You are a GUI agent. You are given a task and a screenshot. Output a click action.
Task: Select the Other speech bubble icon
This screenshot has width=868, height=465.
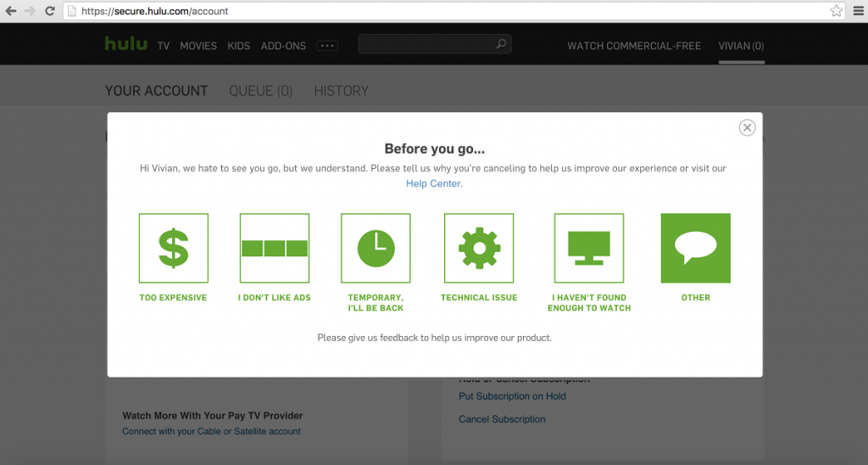[696, 249]
